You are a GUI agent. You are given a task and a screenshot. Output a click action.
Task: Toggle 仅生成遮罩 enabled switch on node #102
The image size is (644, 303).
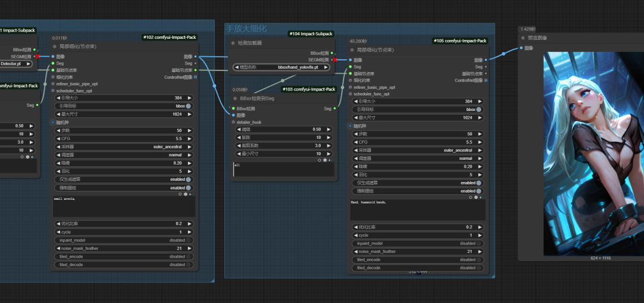(188, 180)
